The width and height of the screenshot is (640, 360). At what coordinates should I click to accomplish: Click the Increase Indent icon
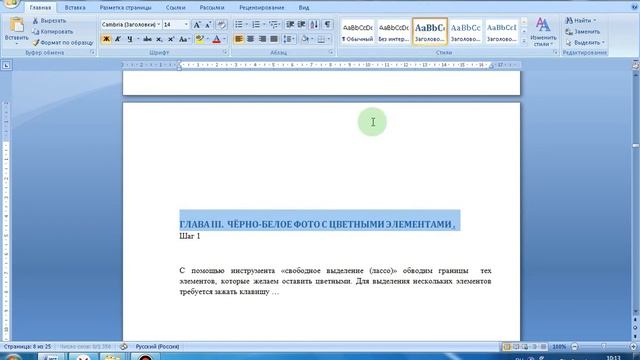point(302,25)
